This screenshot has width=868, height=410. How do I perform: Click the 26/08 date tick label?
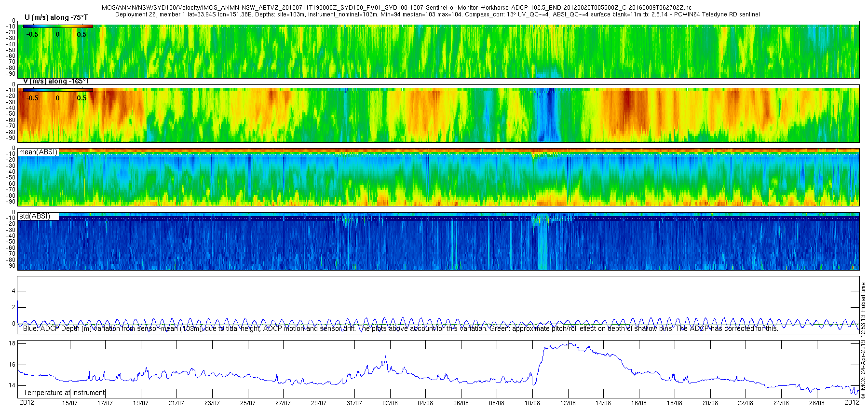817,403
